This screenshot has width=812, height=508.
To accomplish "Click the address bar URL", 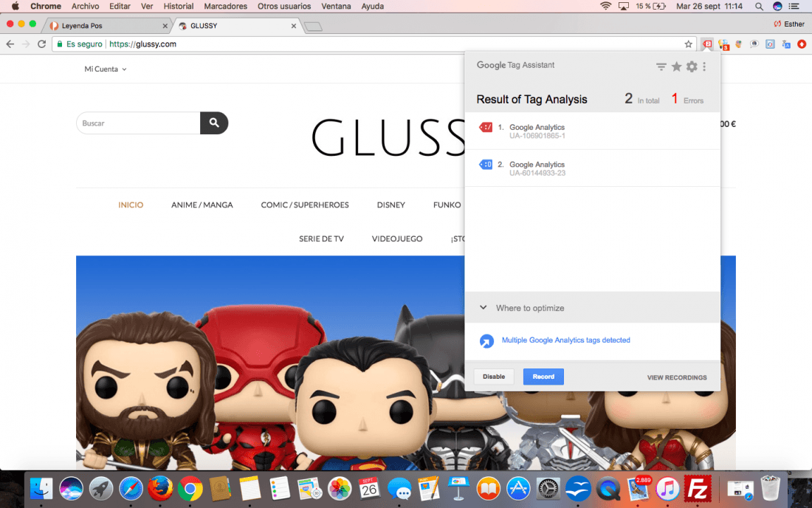I will (143, 44).
